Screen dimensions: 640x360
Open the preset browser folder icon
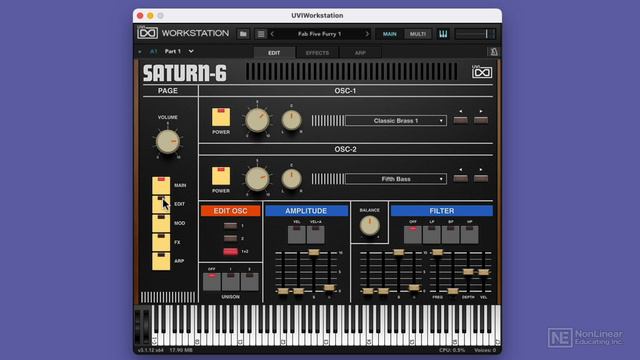tap(243, 34)
